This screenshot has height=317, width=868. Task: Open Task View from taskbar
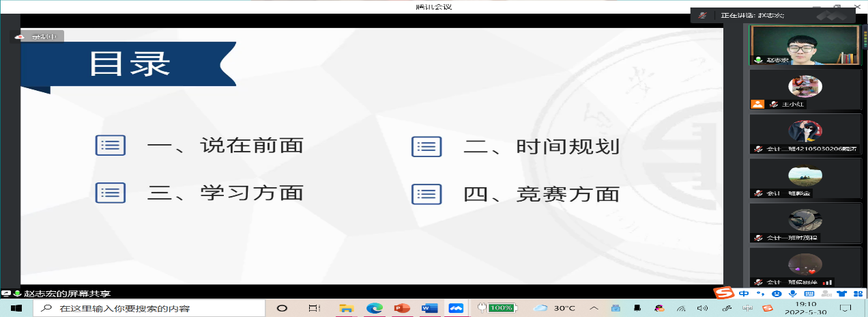(x=314, y=308)
